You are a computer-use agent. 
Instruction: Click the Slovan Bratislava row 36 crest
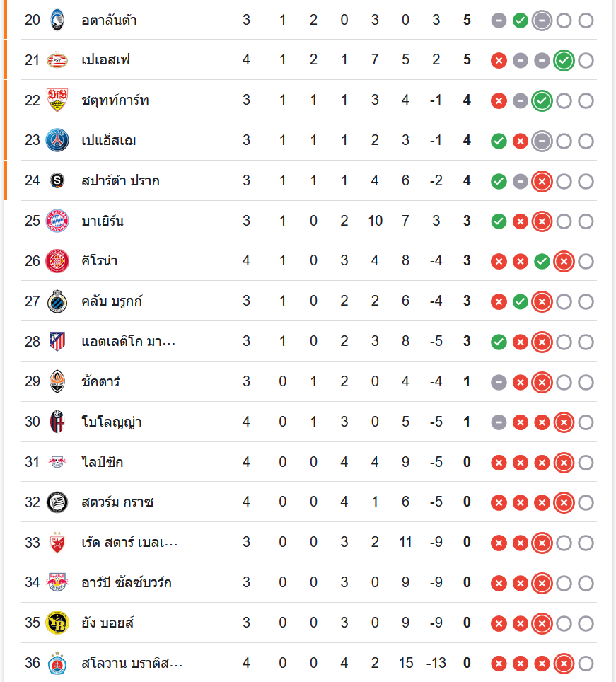pyautogui.click(x=57, y=663)
